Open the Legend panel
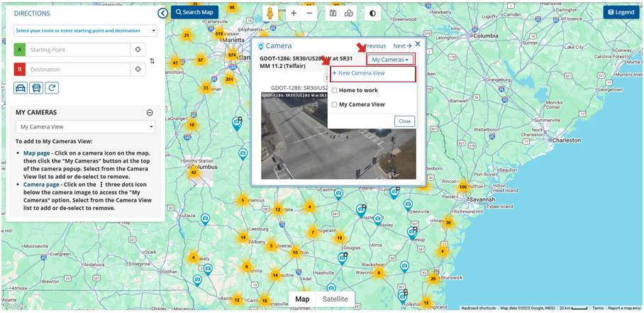 (x=621, y=12)
